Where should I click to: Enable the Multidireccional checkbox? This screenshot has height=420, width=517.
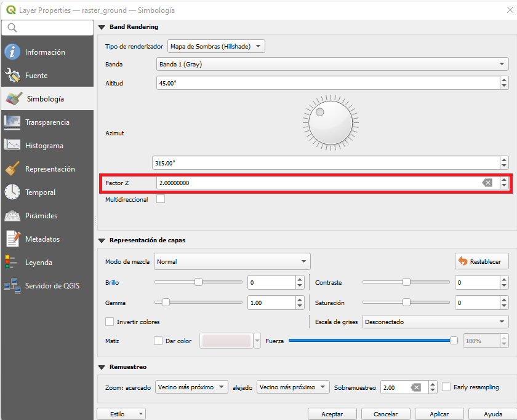(x=161, y=199)
